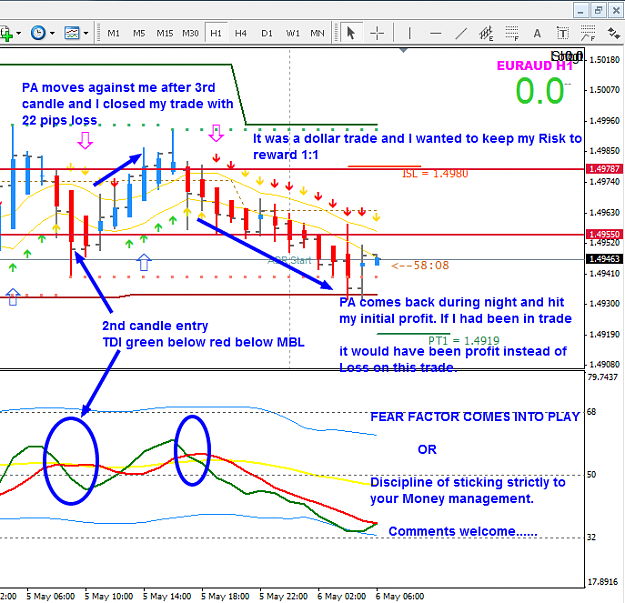Select the Text A tool
Screen dimensions: 625x603
coord(537,33)
